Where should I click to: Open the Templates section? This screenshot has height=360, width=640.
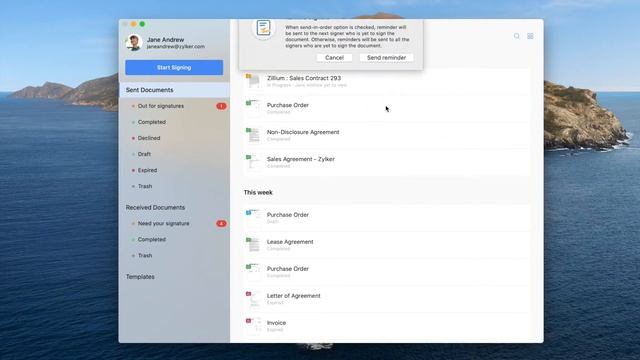pos(140,277)
